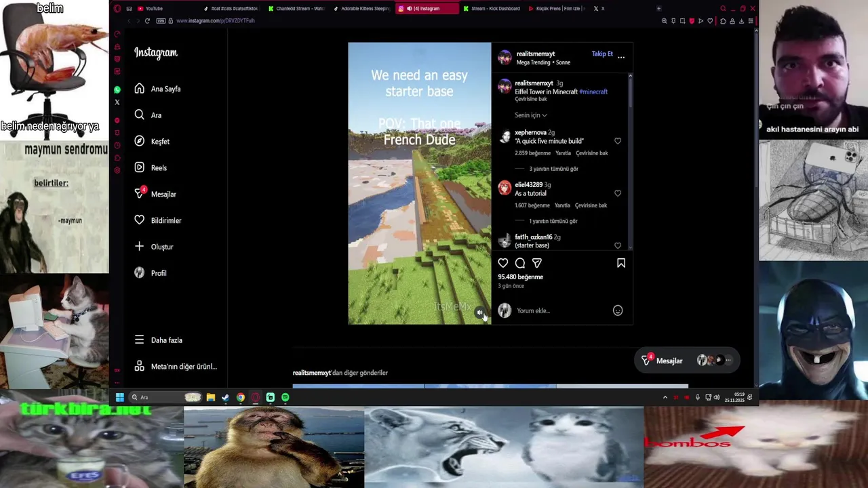Switch to Küçük Prens film tab
The image size is (868, 488).
[x=556, y=9]
